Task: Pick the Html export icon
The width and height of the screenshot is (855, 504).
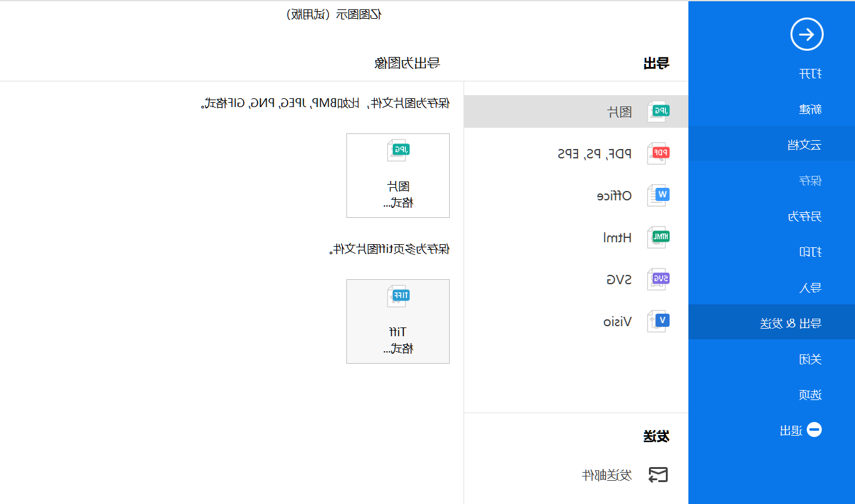Action: 659,237
